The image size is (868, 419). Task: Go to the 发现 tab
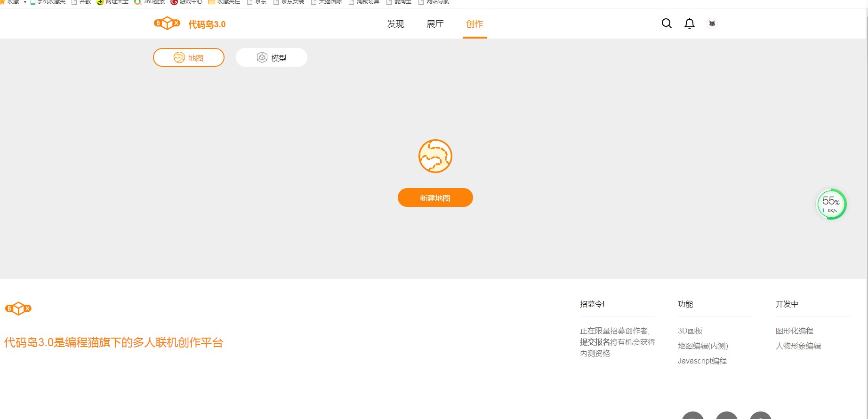pyautogui.click(x=395, y=24)
